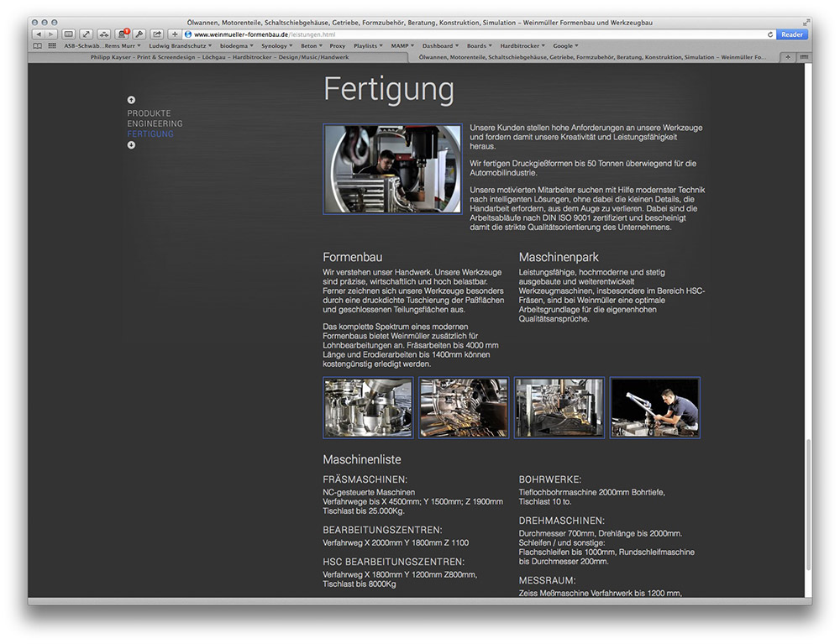Expand the MAMP bookmark folder
Viewport: 840px width, 644px height.
point(402,46)
